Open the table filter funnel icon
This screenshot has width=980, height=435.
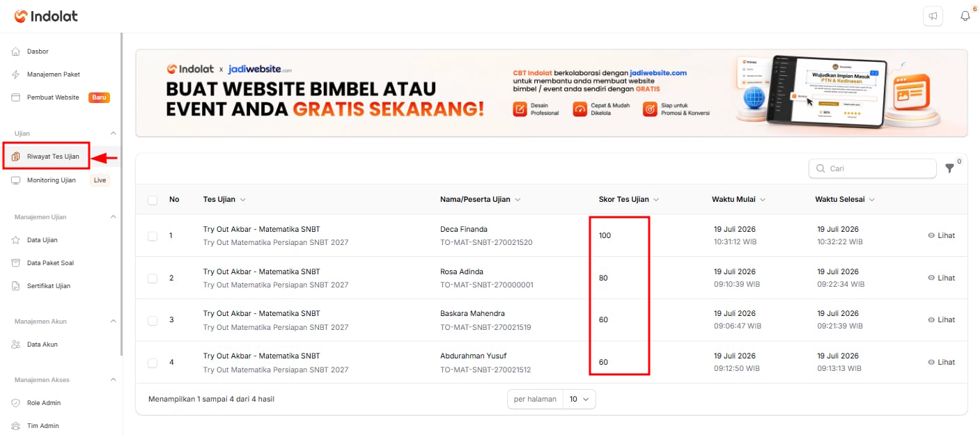[x=949, y=168]
